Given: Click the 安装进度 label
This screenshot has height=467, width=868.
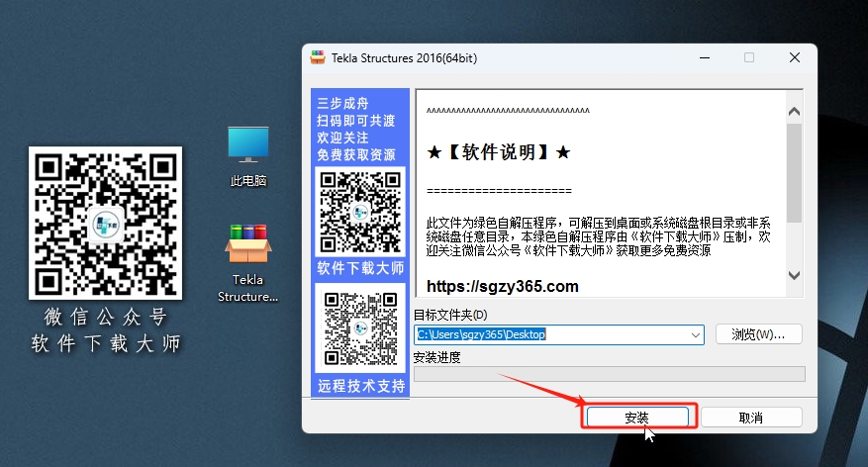Looking at the screenshot, I should (436, 357).
